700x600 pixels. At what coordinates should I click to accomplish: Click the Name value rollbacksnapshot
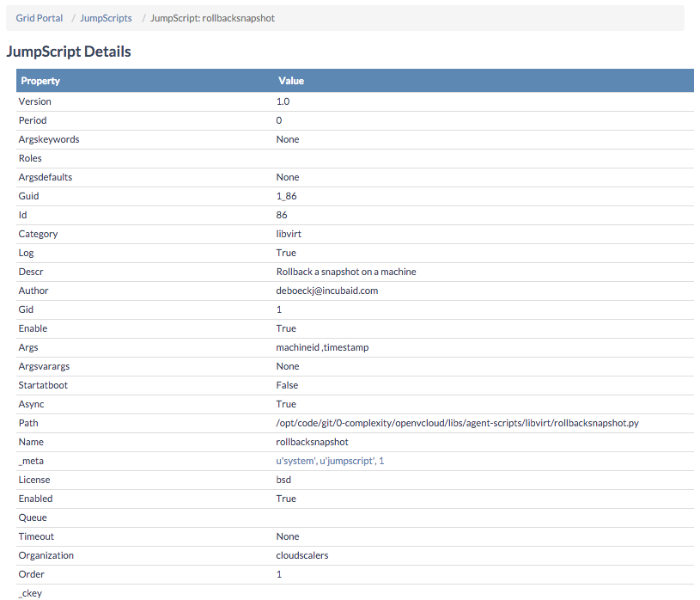point(312,442)
